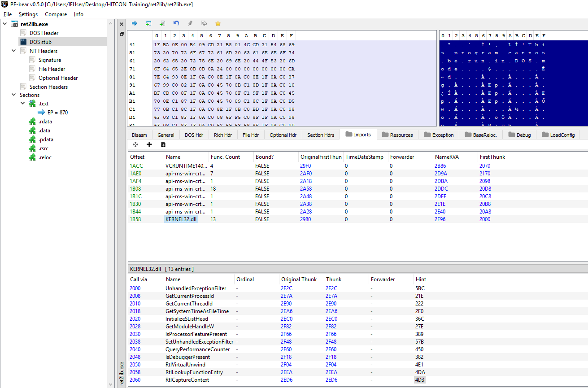Open the Settings menu

[28, 14]
